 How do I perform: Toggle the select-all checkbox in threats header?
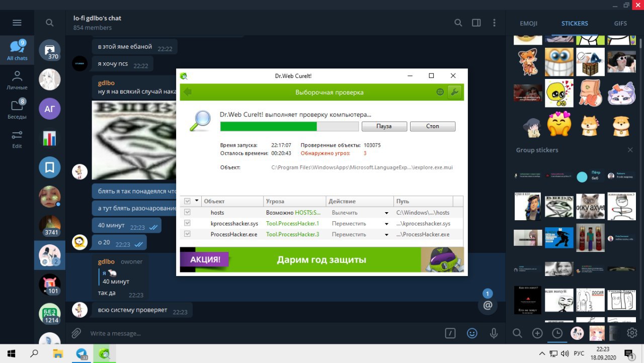187,201
